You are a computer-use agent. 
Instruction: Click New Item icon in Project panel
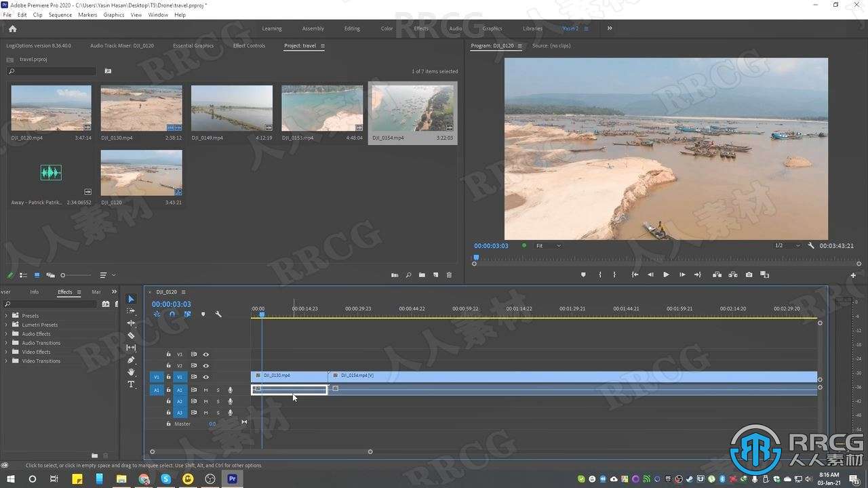click(x=435, y=275)
